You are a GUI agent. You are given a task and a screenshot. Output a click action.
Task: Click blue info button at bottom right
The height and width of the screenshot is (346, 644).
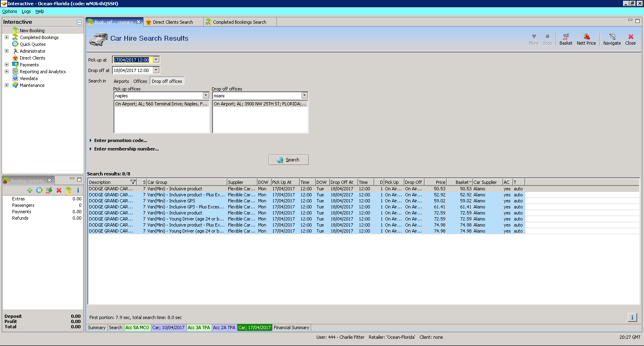pyautogui.click(x=632, y=317)
